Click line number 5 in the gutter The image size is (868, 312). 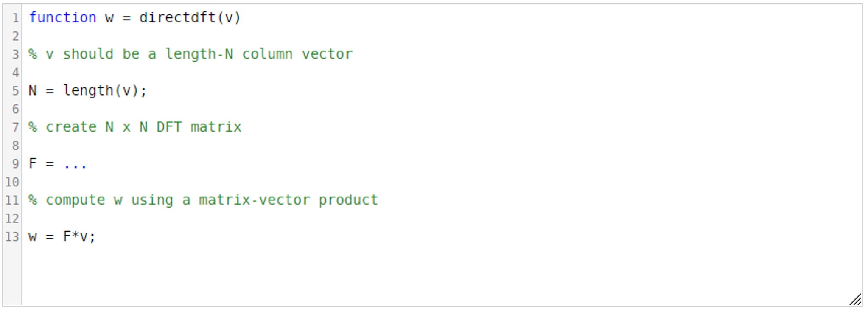[15, 91]
